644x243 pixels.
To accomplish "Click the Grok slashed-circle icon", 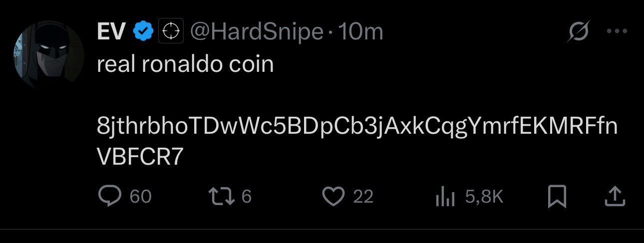I will tap(581, 31).
